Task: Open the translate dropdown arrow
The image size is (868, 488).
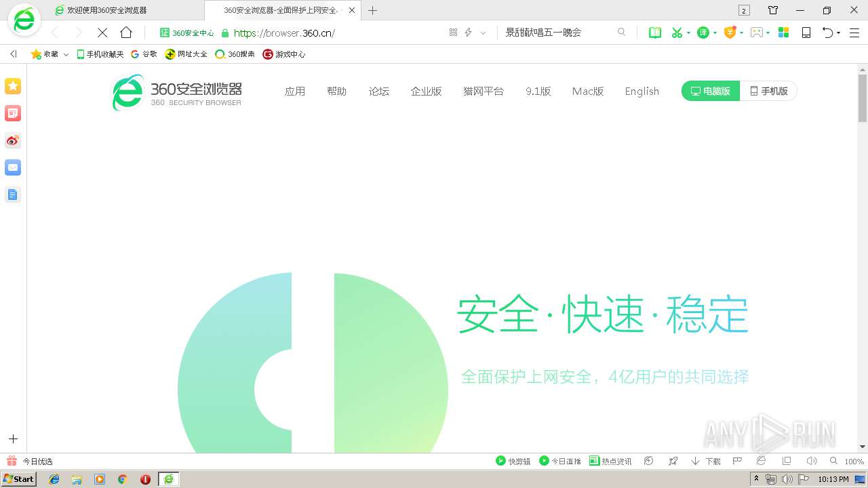Action: click(x=715, y=33)
